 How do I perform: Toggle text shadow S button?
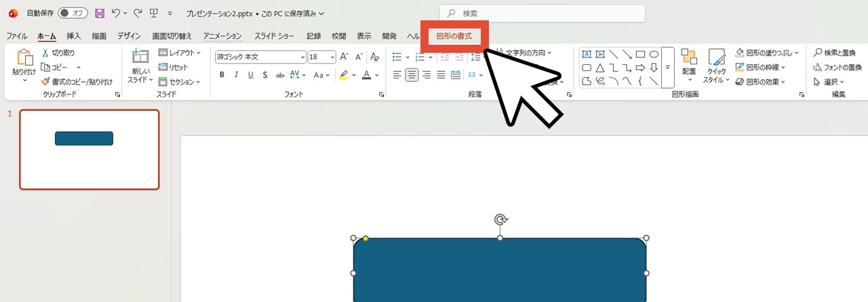click(x=264, y=75)
